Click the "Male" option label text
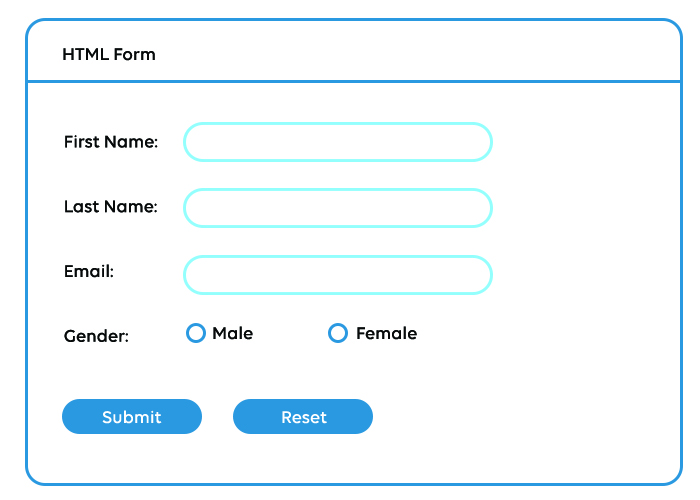 point(232,334)
